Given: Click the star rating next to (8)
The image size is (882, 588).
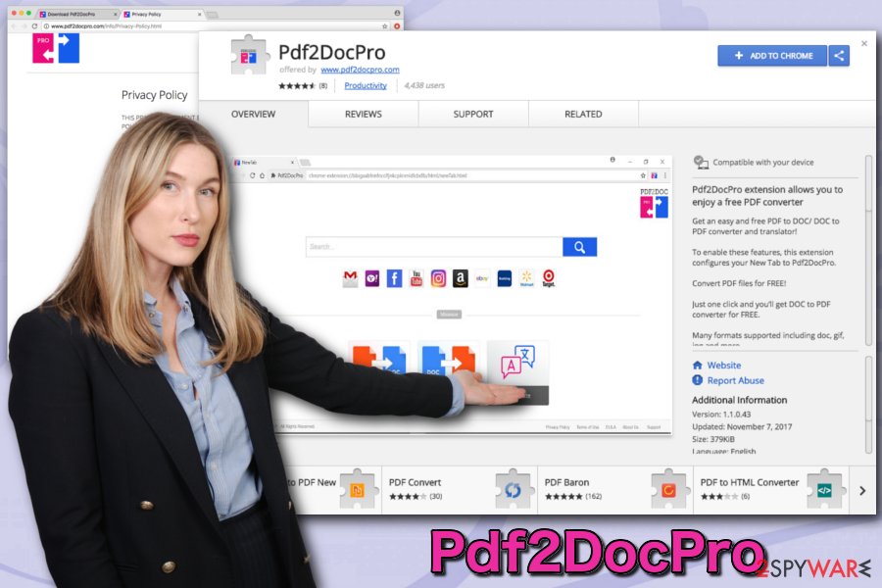Looking at the screenshot, I should pyautogui.click(x=297, y=86).
